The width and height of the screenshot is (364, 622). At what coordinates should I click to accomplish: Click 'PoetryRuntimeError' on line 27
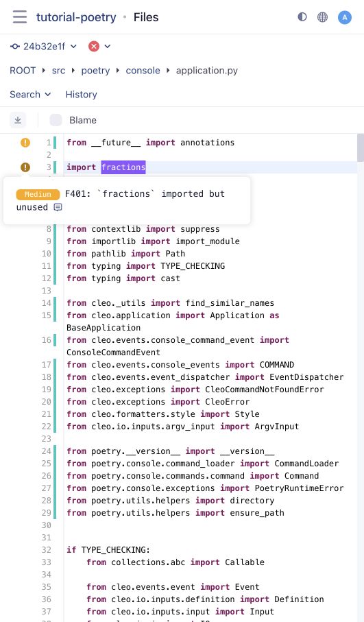299,488
